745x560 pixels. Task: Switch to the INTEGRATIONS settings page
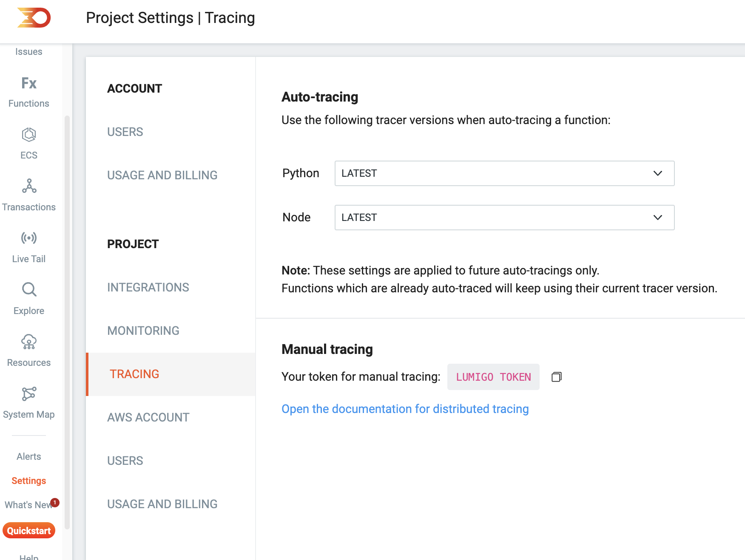tap(148, 287)
